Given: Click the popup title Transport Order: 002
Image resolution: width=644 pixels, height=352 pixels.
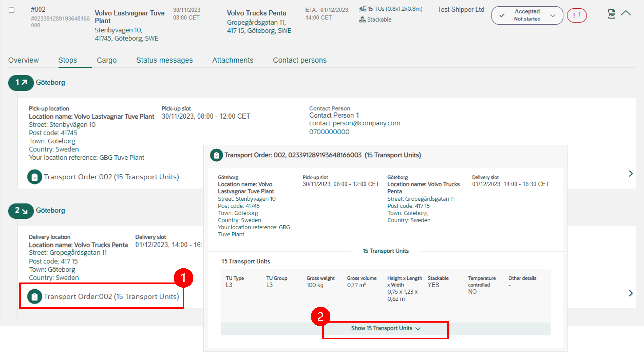Looking at the screenshot, I should 323,155.
